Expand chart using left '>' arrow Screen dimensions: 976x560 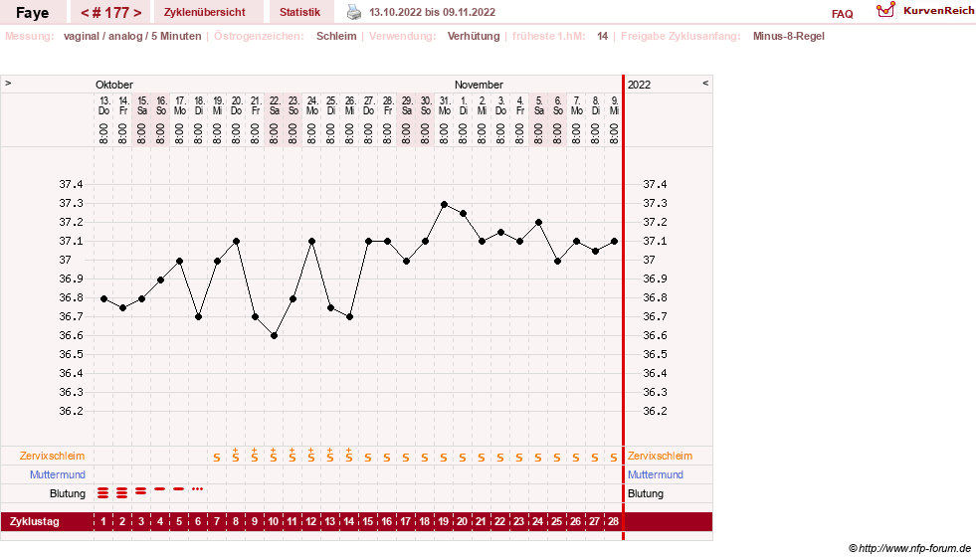[x=8, y=83]
